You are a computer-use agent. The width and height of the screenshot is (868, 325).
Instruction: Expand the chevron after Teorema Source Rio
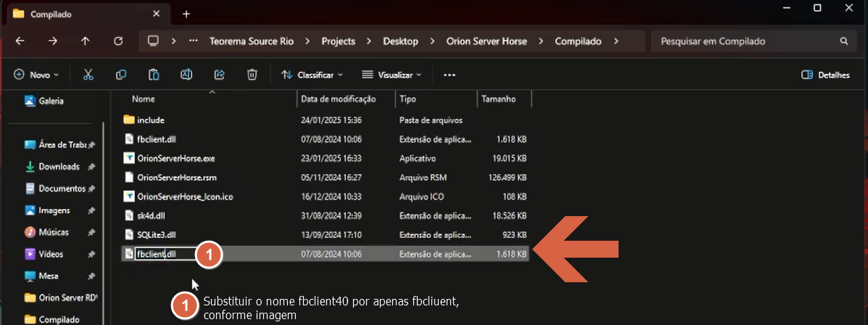pyautogui.click(x=307, y=41)
